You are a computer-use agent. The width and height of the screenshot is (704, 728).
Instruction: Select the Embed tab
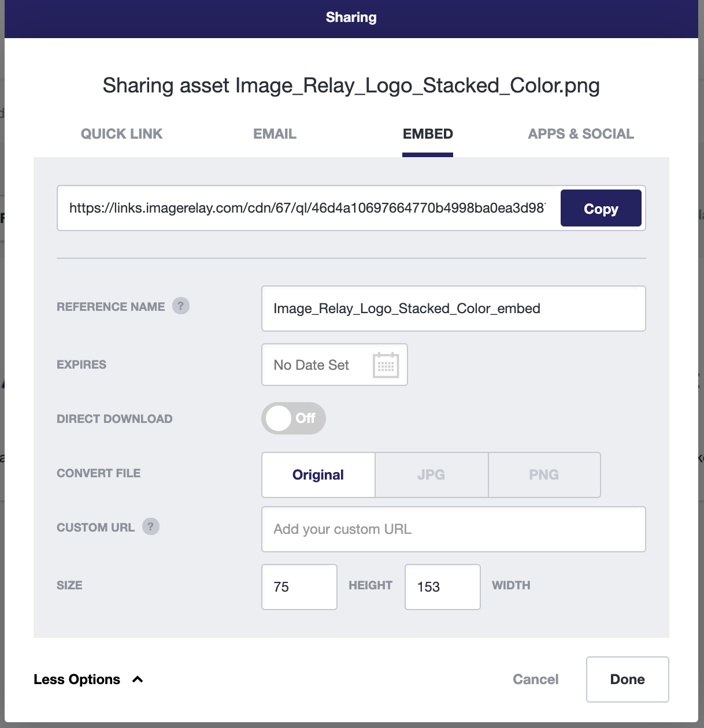[x=428, y=134]
